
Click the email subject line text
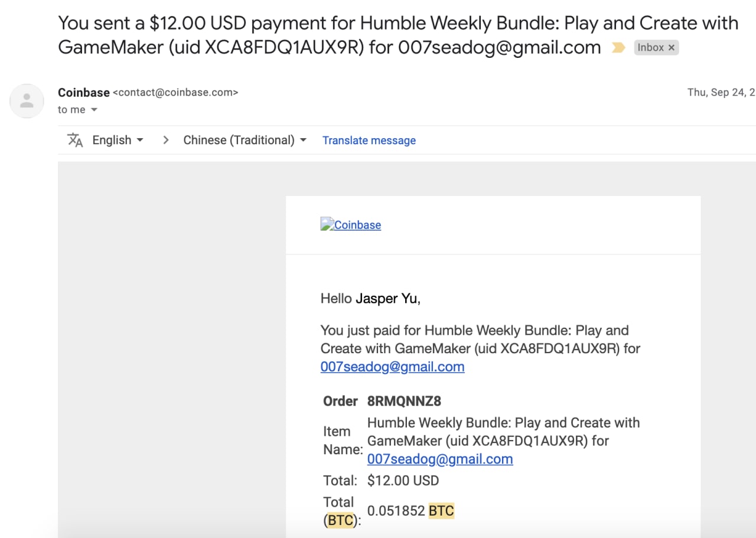[x=398, y=35]
